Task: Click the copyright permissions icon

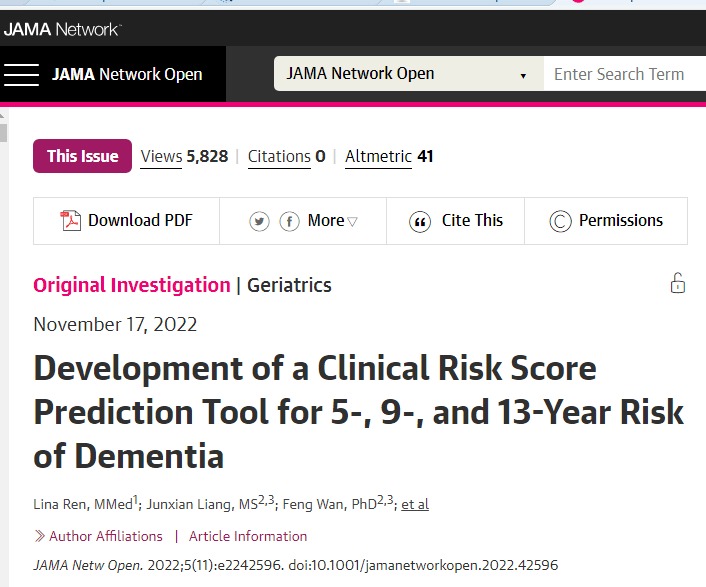Action: pos(560,221)
